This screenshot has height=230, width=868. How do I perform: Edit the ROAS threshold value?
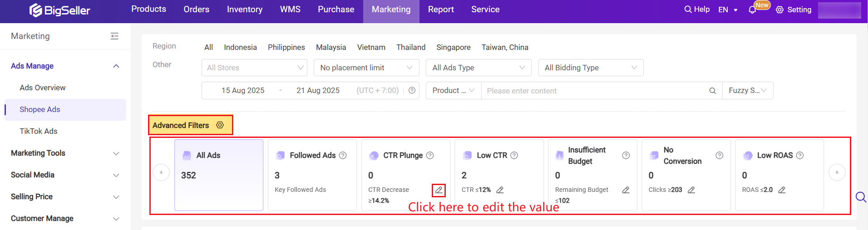coord(782,190)
